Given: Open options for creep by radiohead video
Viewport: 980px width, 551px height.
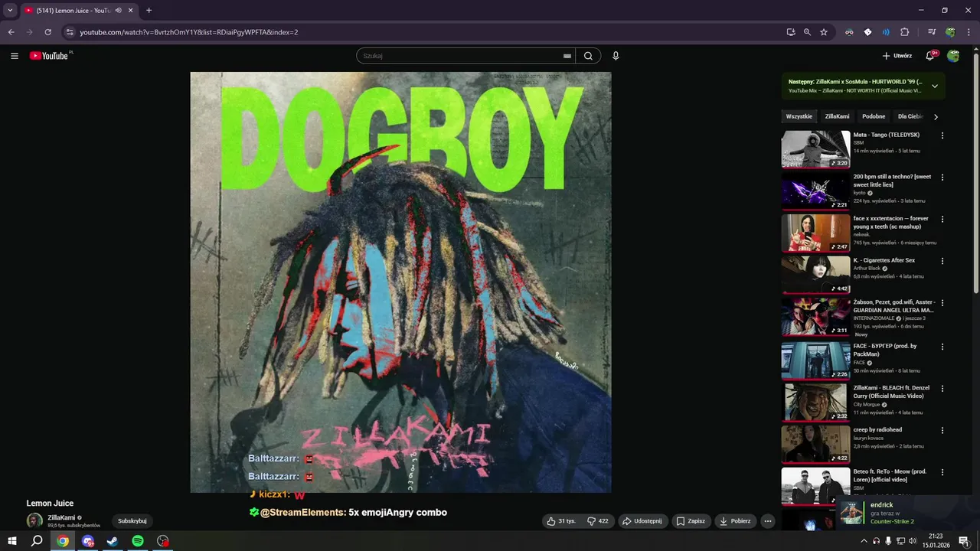Looking at the screenshot, I should tap(942, 430).
